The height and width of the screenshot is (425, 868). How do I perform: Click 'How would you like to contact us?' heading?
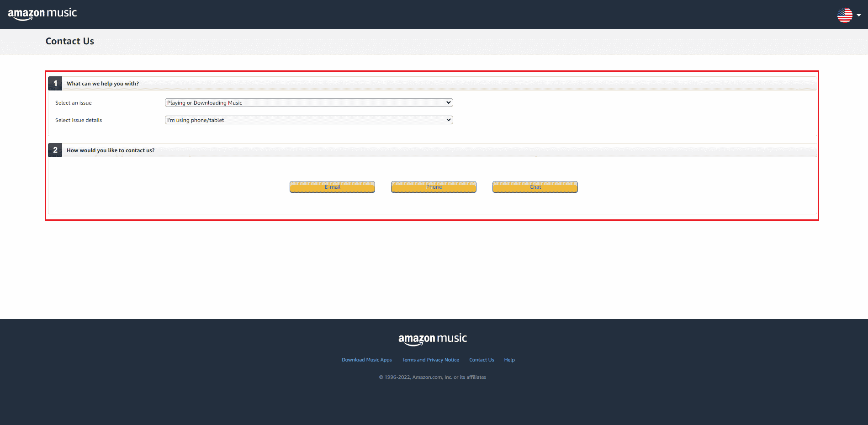(111, 150)
